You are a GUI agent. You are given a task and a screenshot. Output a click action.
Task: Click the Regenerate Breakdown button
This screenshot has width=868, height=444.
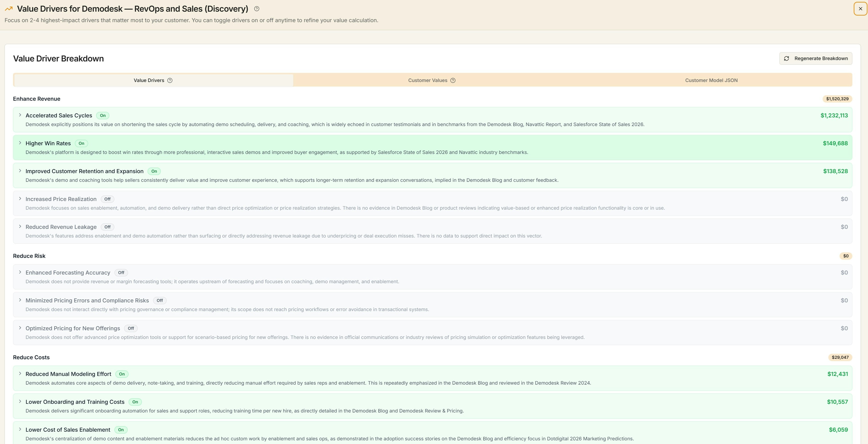pyautogui.click(x=815, y=58)
